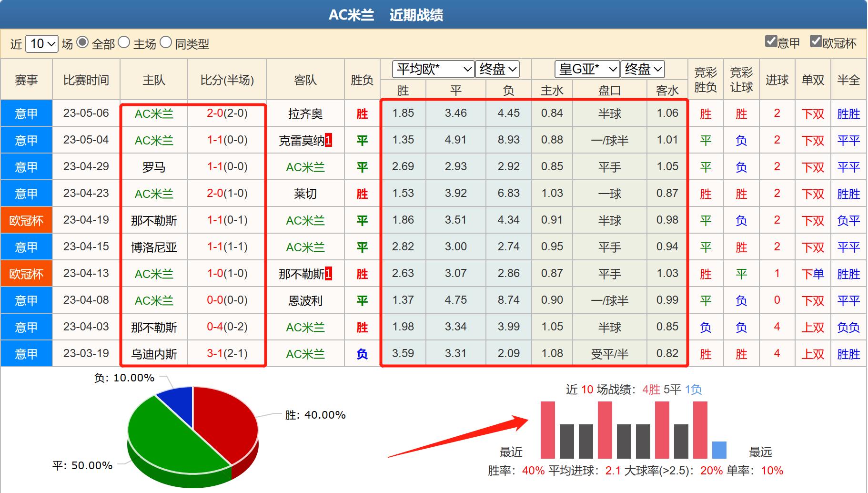Image resolution: width=868 pixels, height=493 pixels.
Task: Open the 乌迪内斯 team link
Action: click(x=154, y=354)
